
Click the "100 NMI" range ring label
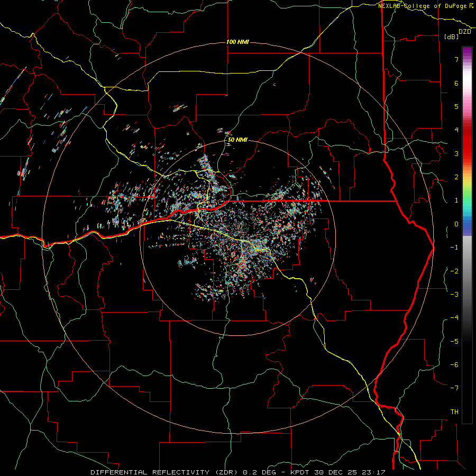click(237, 42)
